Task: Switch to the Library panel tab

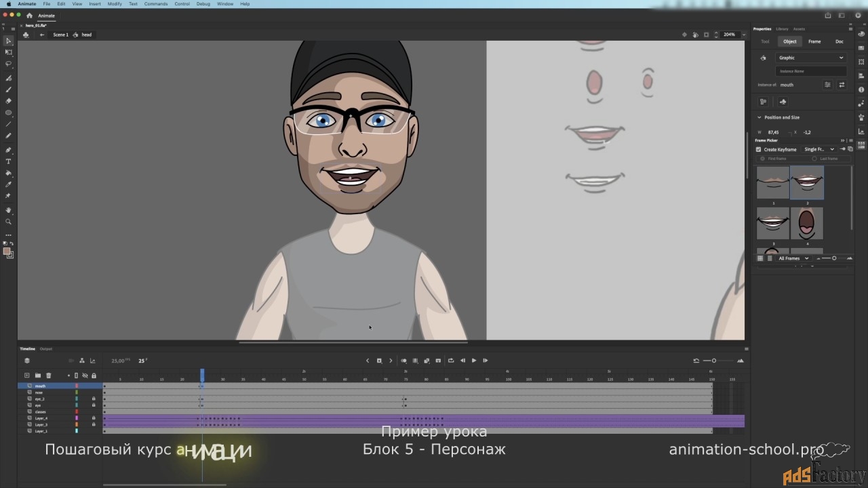Action: [x=782, y=29]
